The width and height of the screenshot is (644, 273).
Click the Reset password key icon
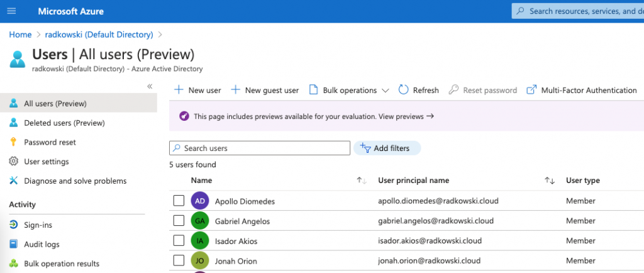click(453, 90)
